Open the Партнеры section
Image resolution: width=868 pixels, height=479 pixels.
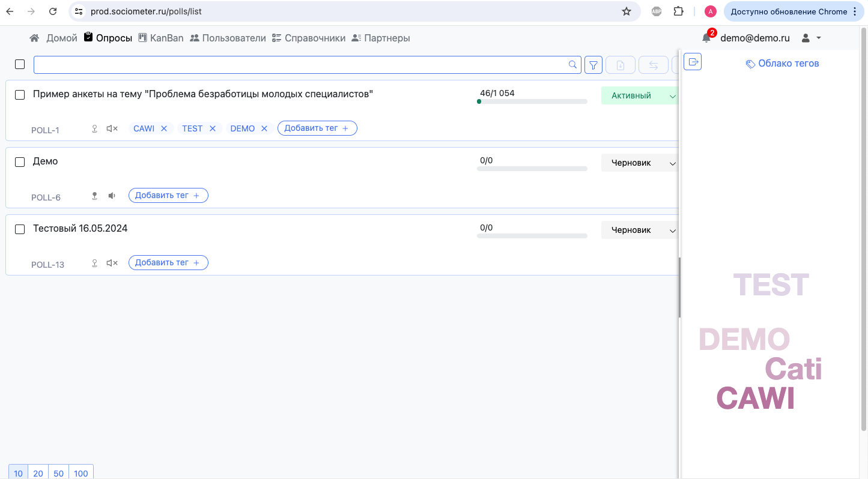coord(381,38)
